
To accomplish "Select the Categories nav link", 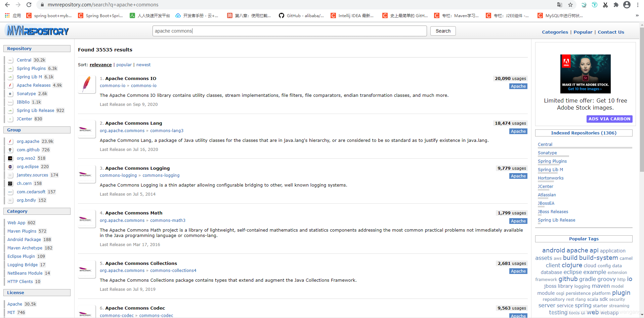I will tap(555, 32).
